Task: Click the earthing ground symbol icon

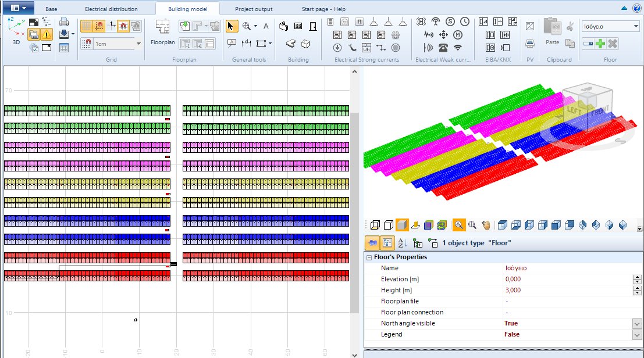Action: pyautogui.click(x=337, y=48)
